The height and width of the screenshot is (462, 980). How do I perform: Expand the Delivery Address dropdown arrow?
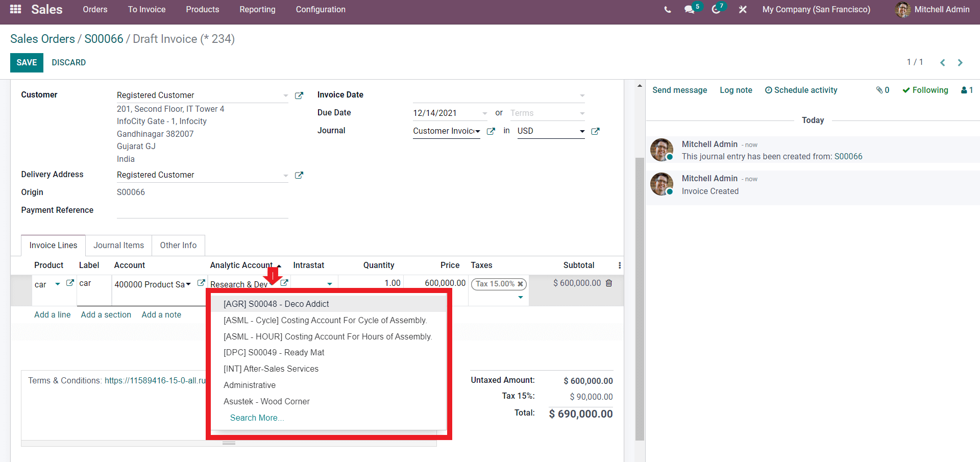coord(286,175)
